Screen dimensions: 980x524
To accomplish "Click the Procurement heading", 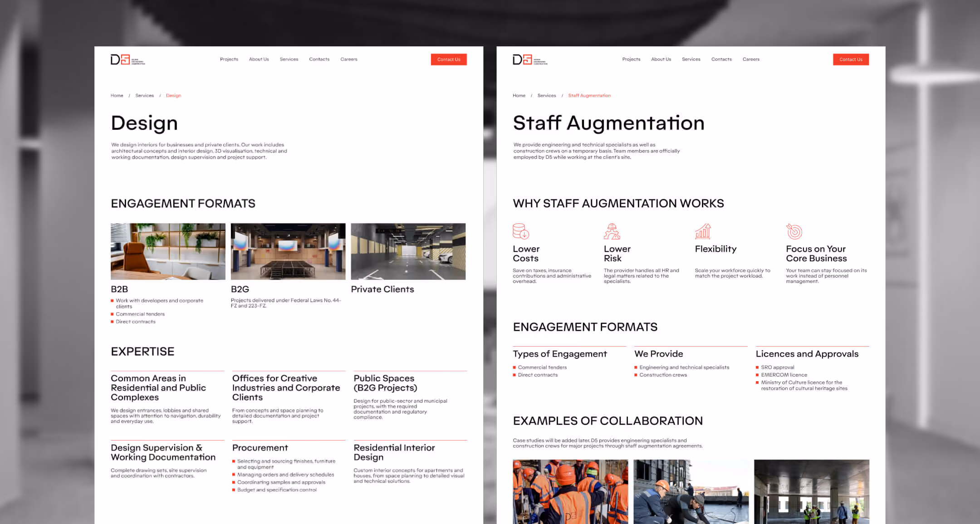I will pyautogui.click(x=260, y=448).
